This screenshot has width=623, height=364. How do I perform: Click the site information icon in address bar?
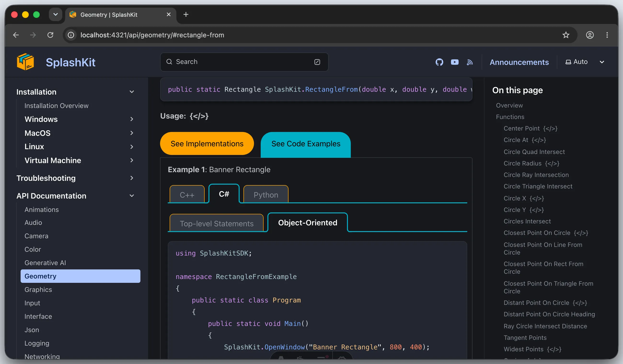71,35
